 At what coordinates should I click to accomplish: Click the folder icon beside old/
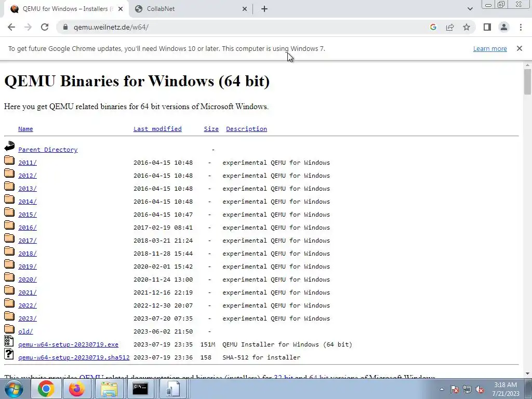[9, 329]
